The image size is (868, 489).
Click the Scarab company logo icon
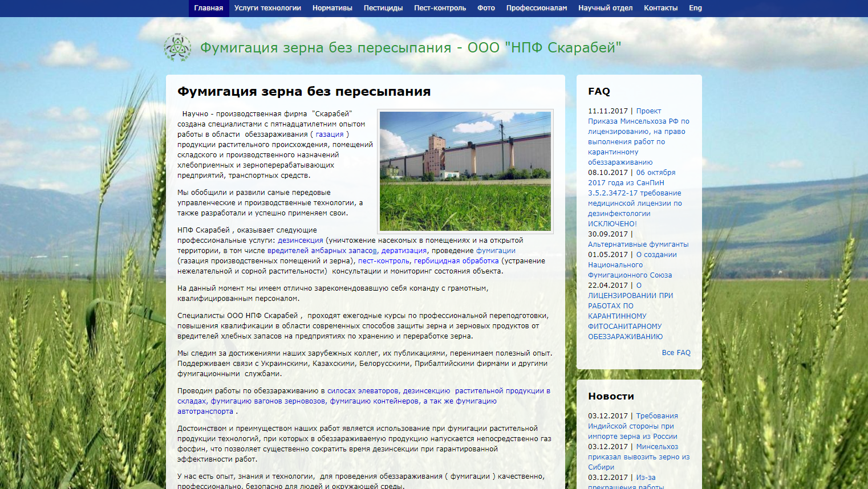[x=177, y=47]
